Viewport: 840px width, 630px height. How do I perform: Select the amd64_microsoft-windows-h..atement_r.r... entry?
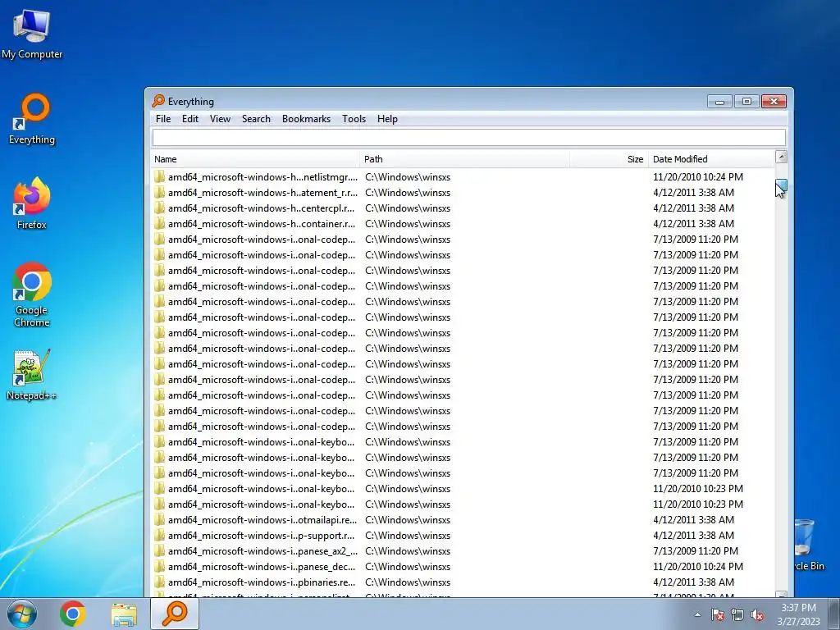coord(262,192)
